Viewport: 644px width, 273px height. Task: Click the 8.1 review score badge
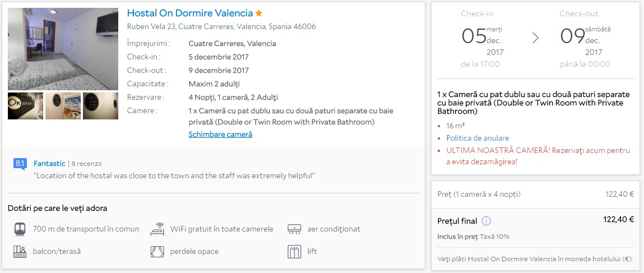(x=20, y=164)
